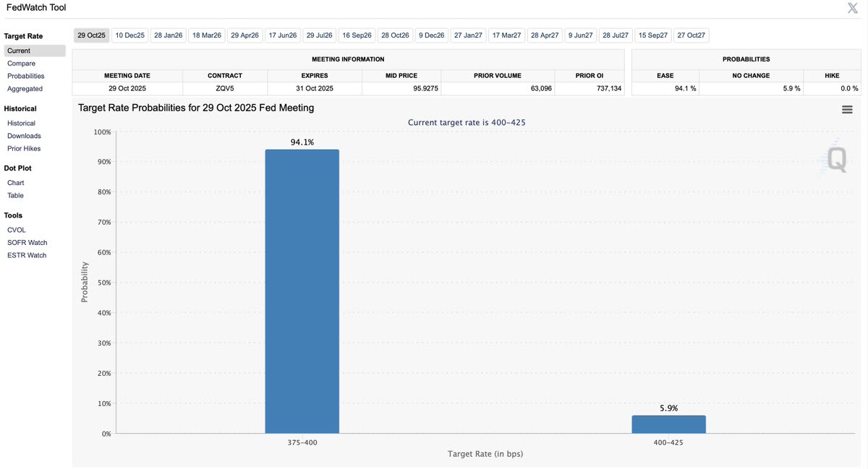Open SOFR Watch from Tools
The height and width of the screenshot is (469, 868).
[x=27, y=242]
